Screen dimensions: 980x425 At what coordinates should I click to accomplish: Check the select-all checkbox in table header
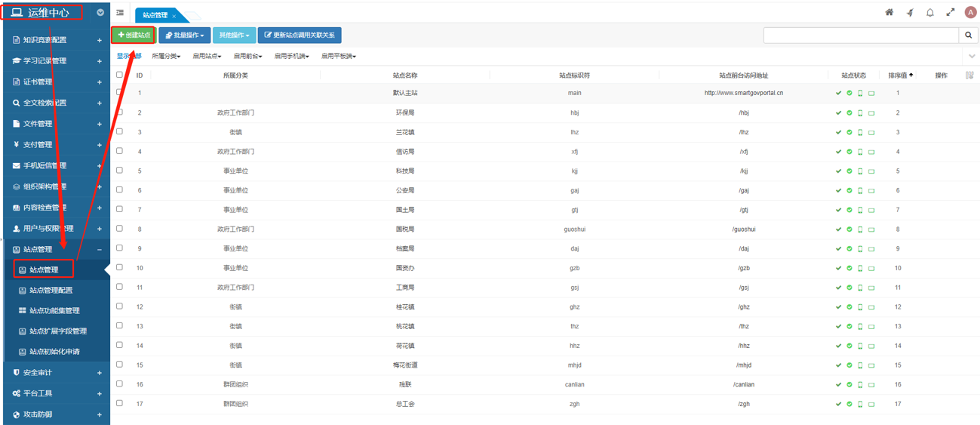coord(119,75)
